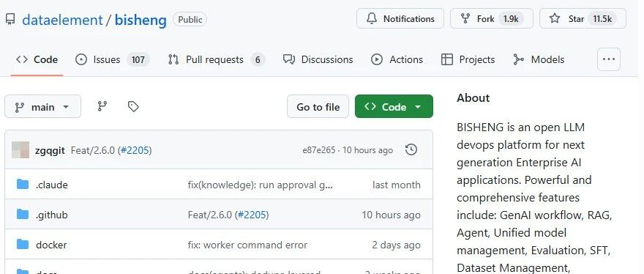Switch to the Code tab
Screen dimensions: 644x274
tap(37, 59)
